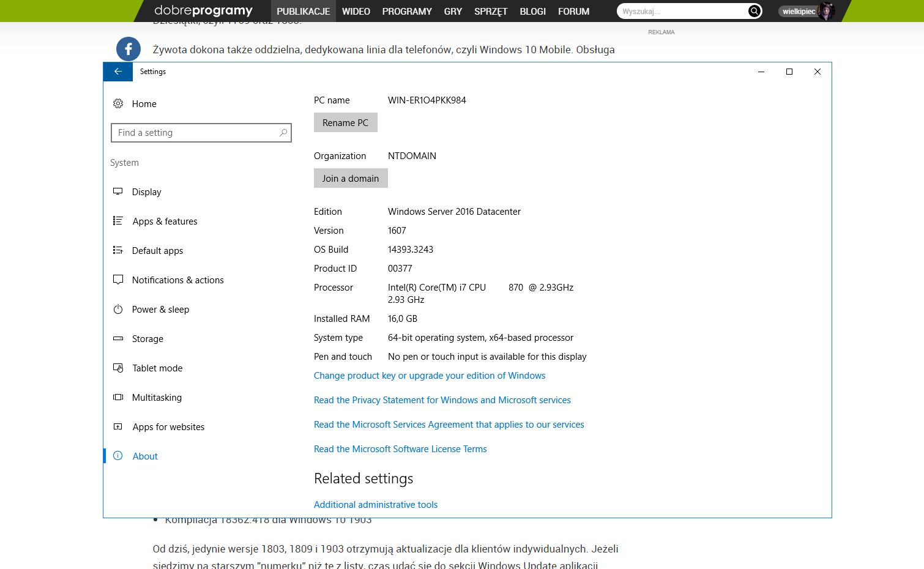Open the PROGRAMY menu
This screenshot has height=569, width=924.
[407, 11]
